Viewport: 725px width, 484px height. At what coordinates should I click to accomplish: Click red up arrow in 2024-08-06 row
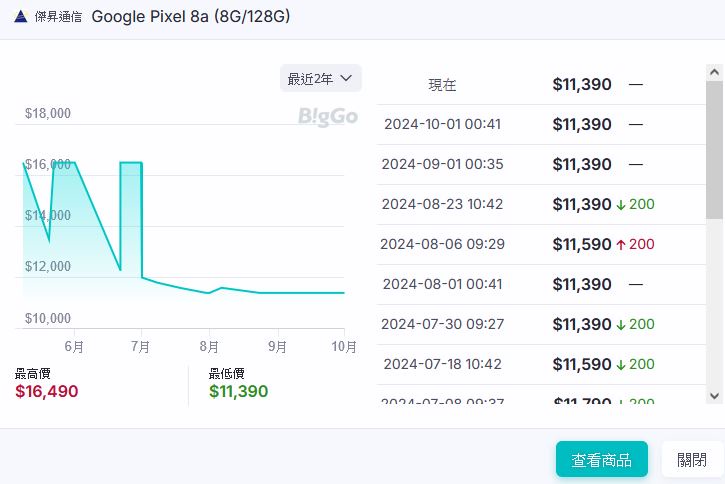click(x=621, y=245)
